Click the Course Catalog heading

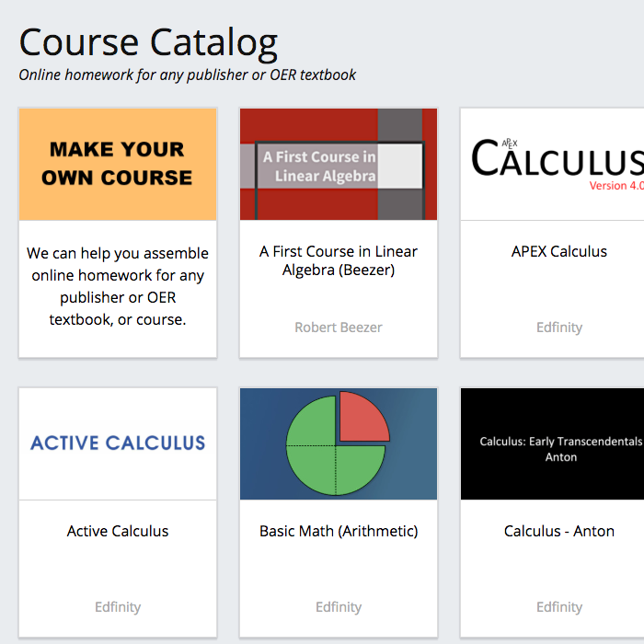pos(148,42)
